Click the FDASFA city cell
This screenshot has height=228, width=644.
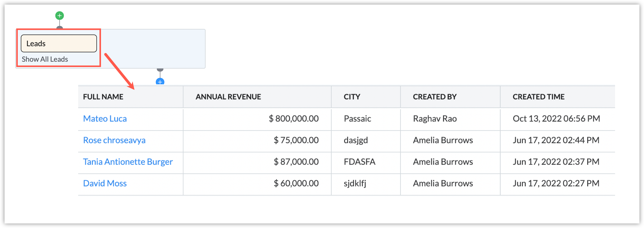click(359, 162)
